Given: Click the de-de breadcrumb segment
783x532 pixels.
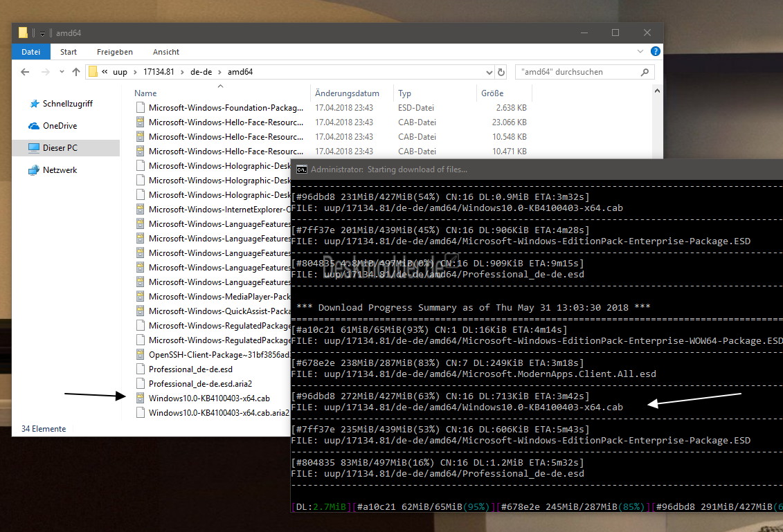Looking at the screenshot, I should 201,72.
